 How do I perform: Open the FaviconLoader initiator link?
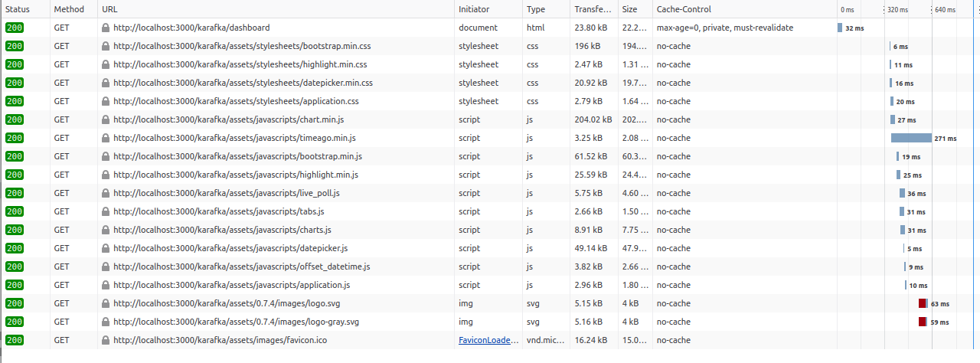[488, 340]
